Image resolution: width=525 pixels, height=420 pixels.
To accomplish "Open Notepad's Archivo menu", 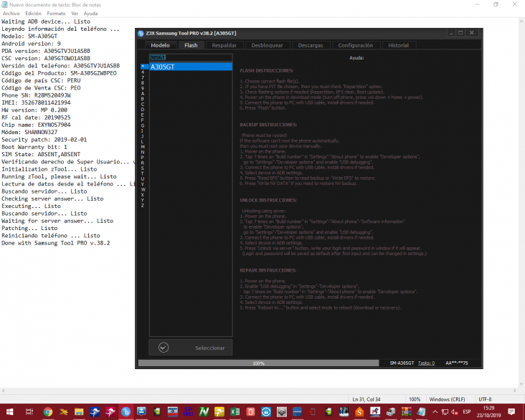I will (x=11, y=14).
